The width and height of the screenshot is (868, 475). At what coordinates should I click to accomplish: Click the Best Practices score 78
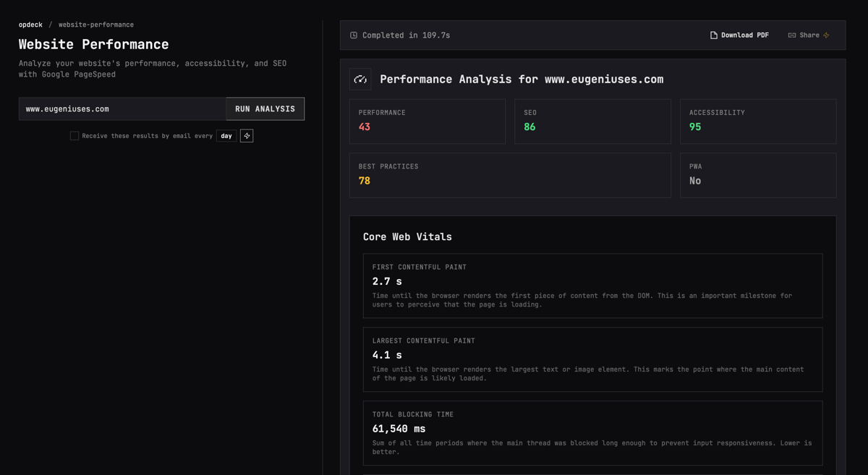click(x=365, y=181)
